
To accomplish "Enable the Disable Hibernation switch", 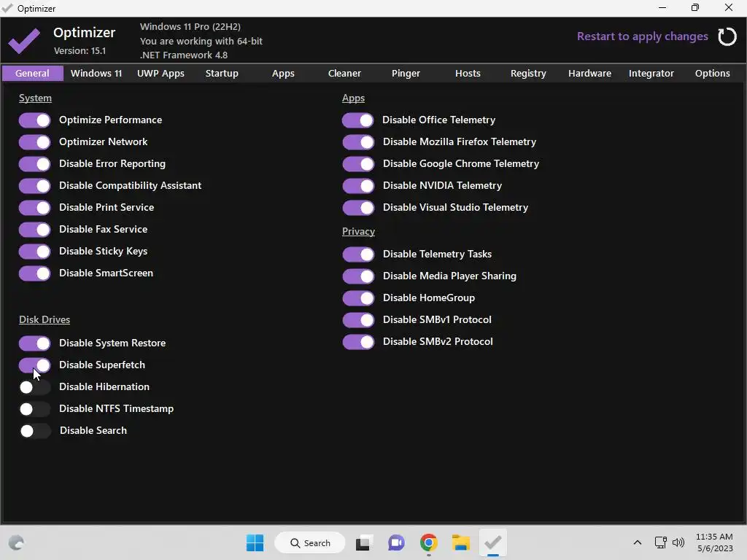I will (35, 387).
